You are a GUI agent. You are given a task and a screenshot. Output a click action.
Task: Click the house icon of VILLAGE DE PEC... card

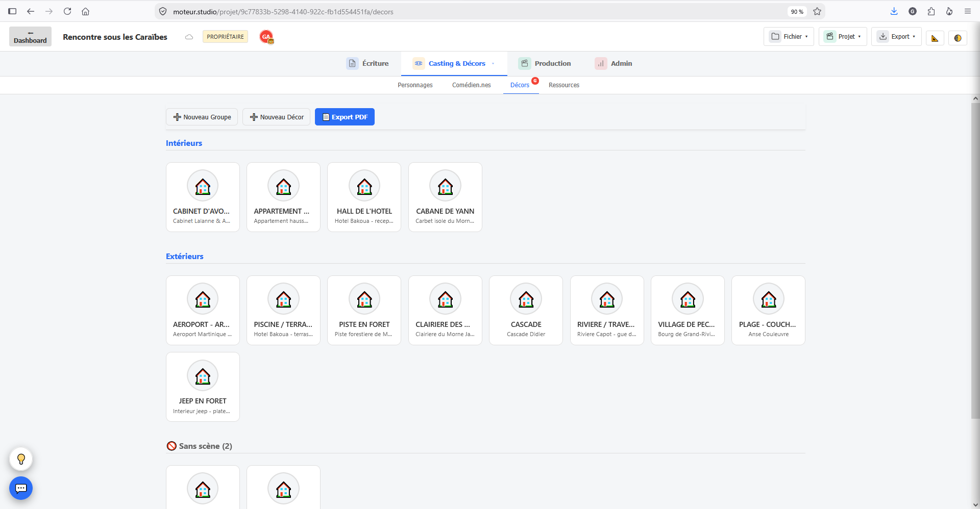click(688, 299)
